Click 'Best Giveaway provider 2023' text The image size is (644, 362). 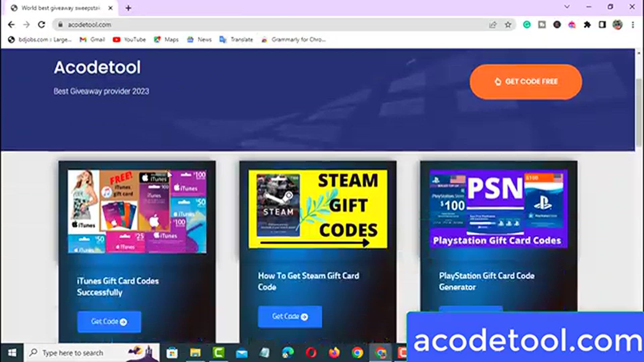(x=101, y=91)
